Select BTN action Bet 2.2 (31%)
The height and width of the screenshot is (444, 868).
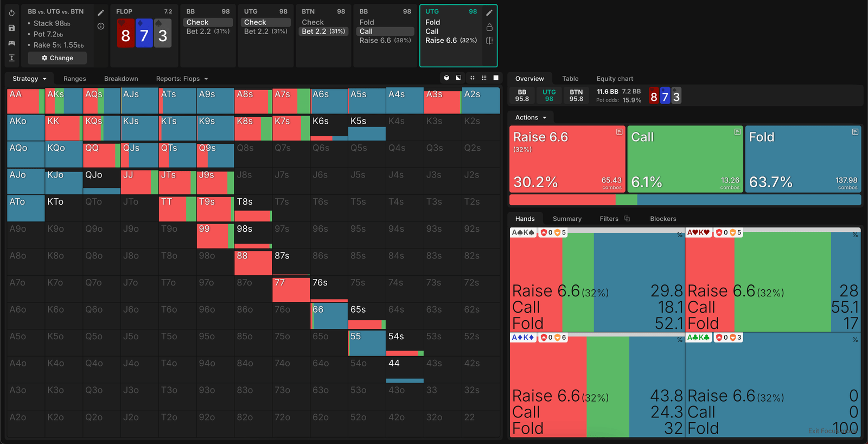coord(323,31)
